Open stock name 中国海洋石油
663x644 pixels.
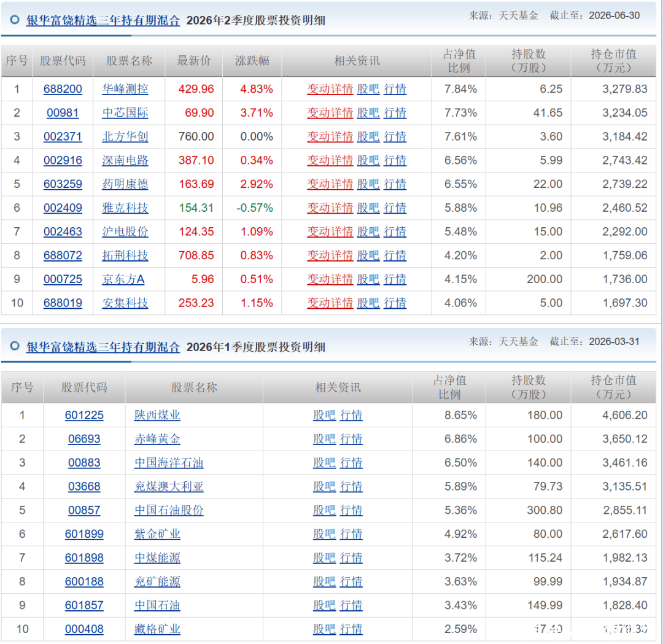click(169, 463)
